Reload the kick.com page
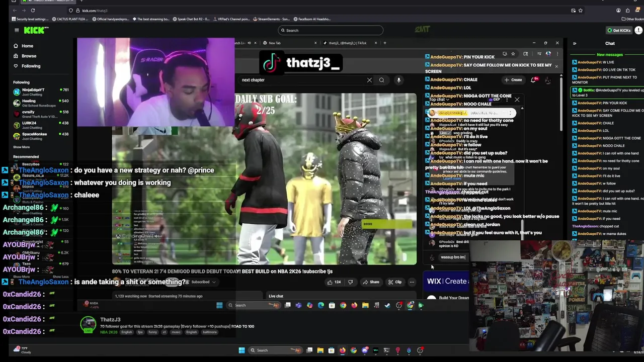The image size is (644, 362). pos(33,10)
